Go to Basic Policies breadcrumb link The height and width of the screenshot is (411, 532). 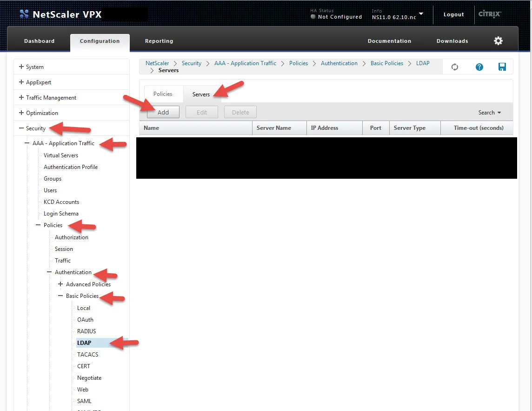click(x=387, y=63)
